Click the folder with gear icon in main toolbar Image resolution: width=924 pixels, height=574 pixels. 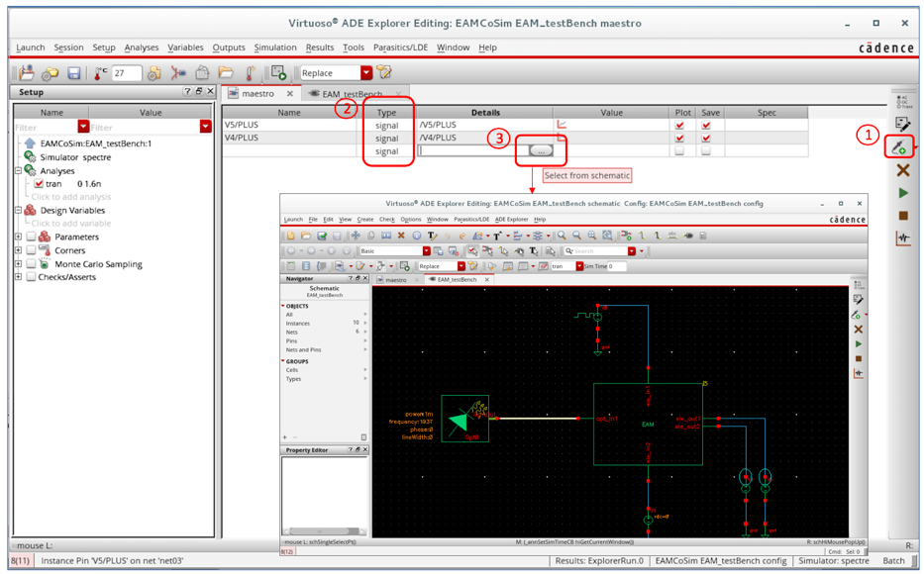coord(51,73)
